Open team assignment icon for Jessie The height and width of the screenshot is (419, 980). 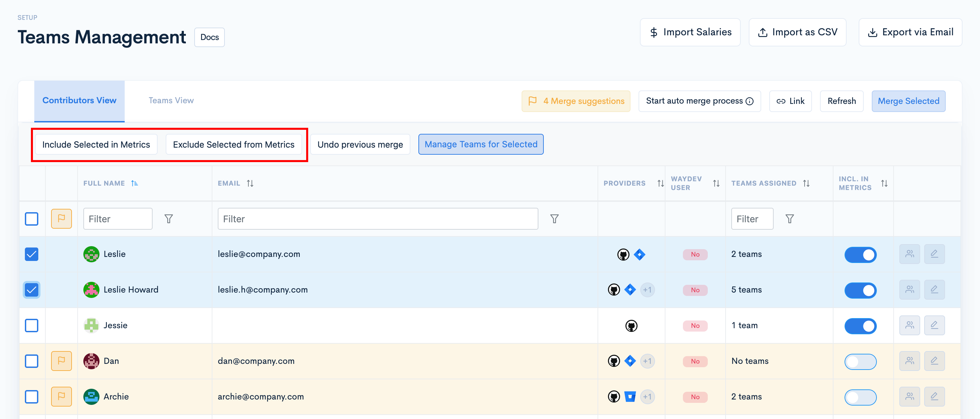(909, 326)
